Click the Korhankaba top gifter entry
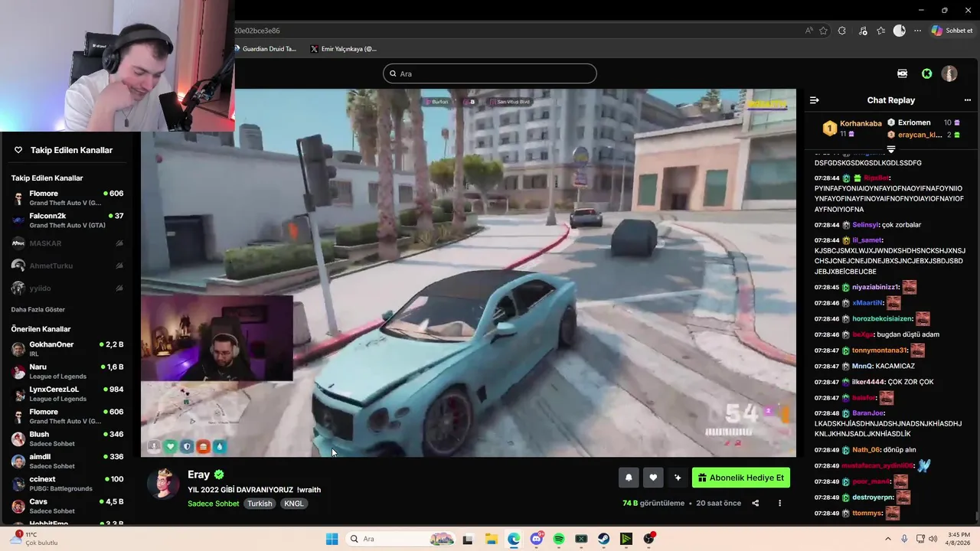 pos(853,128)
